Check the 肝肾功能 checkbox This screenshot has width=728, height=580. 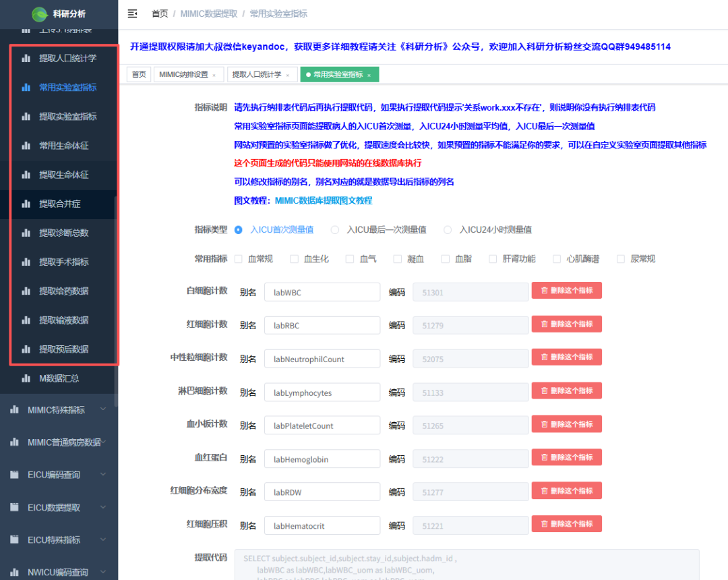(x=493, y=259)
